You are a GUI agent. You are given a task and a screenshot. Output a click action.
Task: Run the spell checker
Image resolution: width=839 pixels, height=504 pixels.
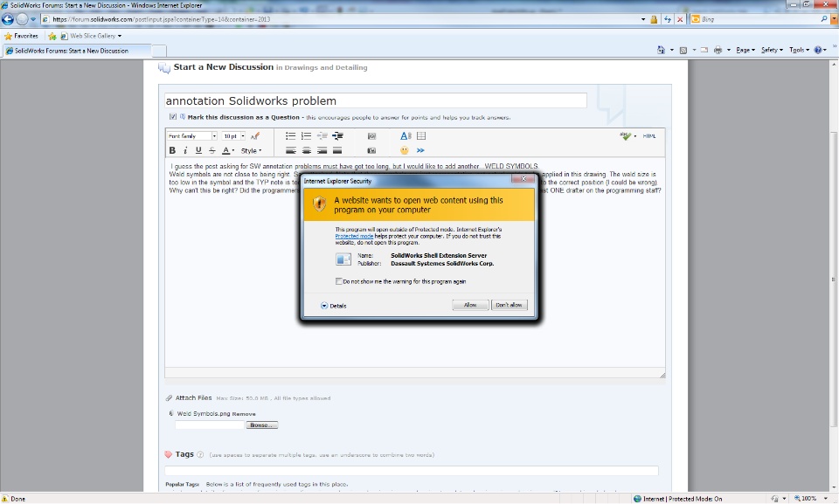(626, 136)
